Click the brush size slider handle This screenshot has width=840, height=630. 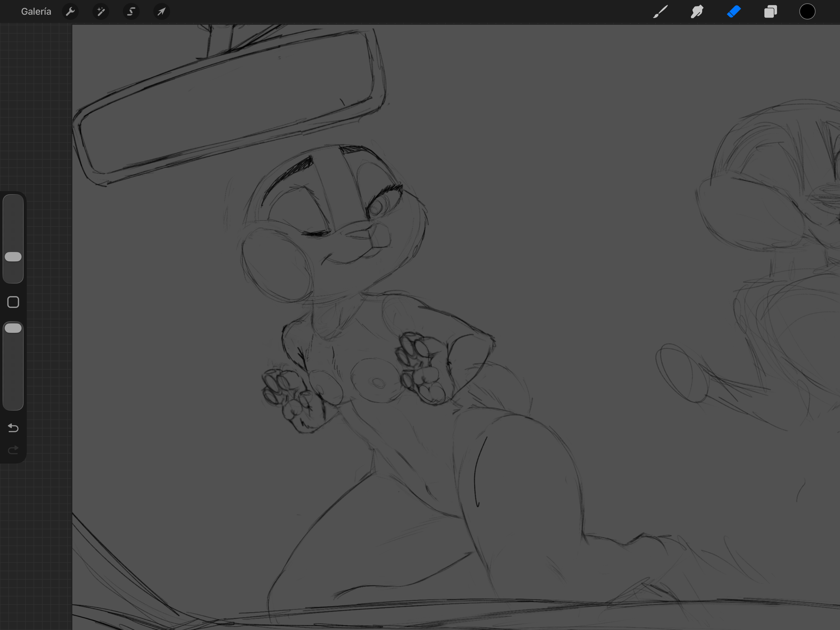[13, 257]
